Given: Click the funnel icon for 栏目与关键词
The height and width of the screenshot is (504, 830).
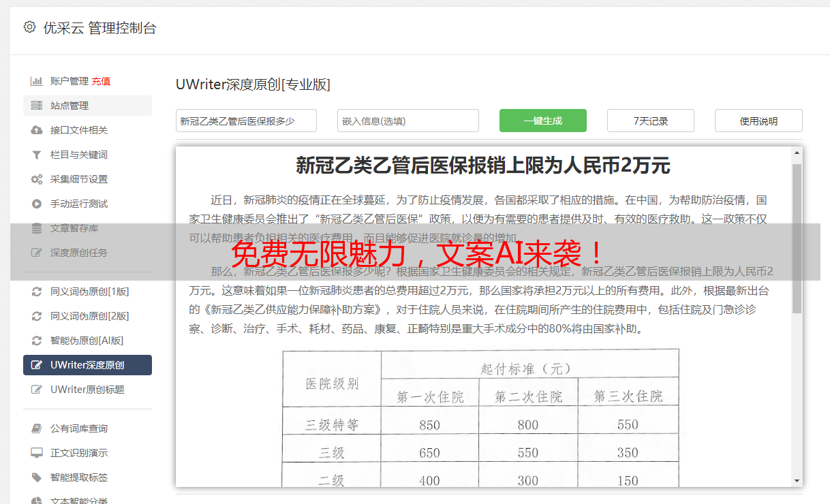Looking at the screenshot, I should [x=37, y=155].
